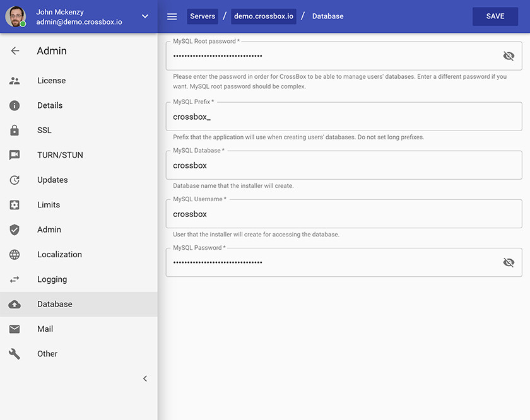
Task: Click the demo.crossbox.io breadcrumb
Action: pyautogui.click(x=264, y=16)
